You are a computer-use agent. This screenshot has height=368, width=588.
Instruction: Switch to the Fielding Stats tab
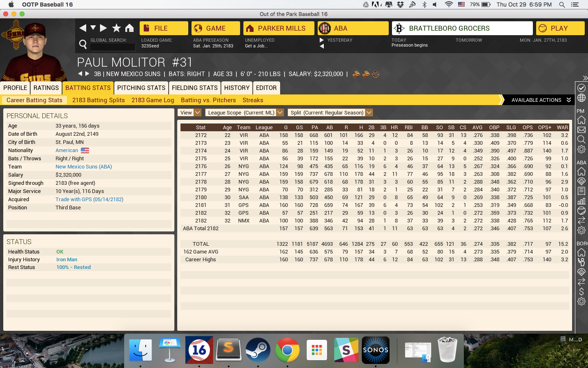pyautogui.click(x=195, y=88)
